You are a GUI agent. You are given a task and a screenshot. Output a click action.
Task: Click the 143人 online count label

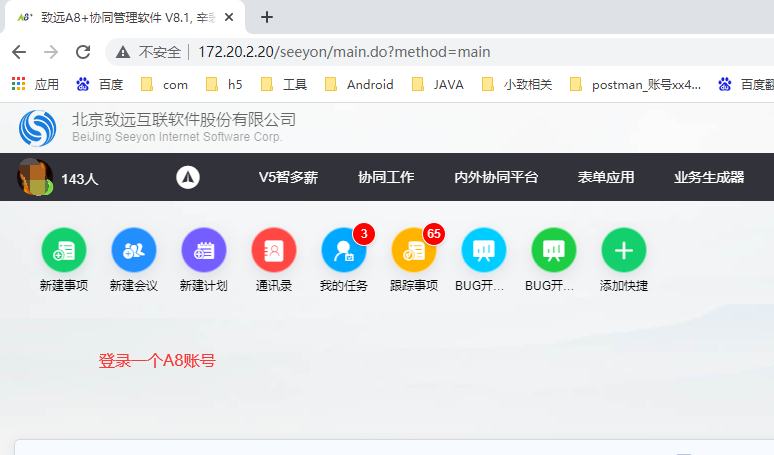coord(80,179)
